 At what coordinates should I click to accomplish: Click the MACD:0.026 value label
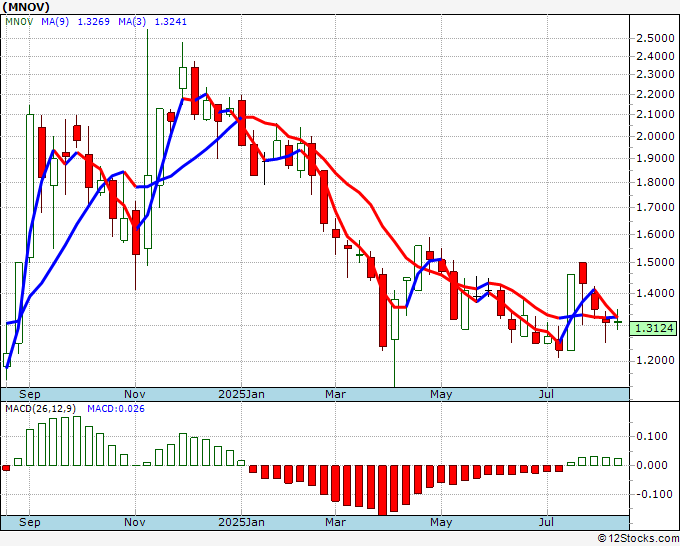click(x=116, y=409)
